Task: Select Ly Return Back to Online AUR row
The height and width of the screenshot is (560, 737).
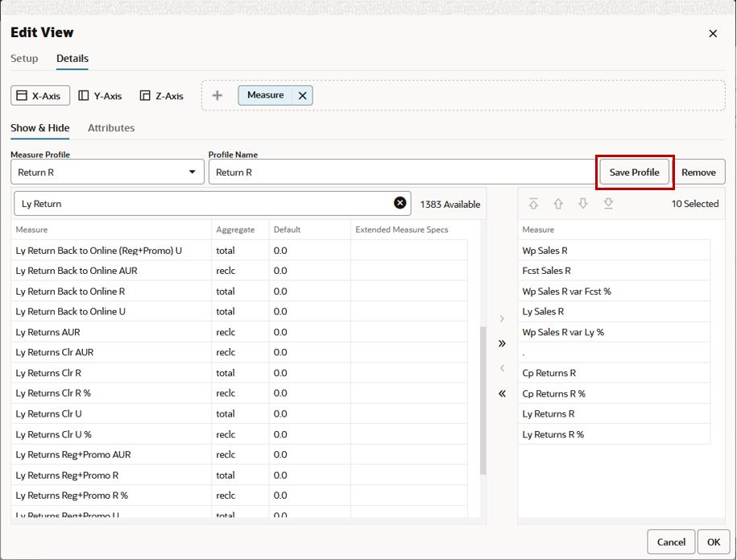Action: point(239,271)
